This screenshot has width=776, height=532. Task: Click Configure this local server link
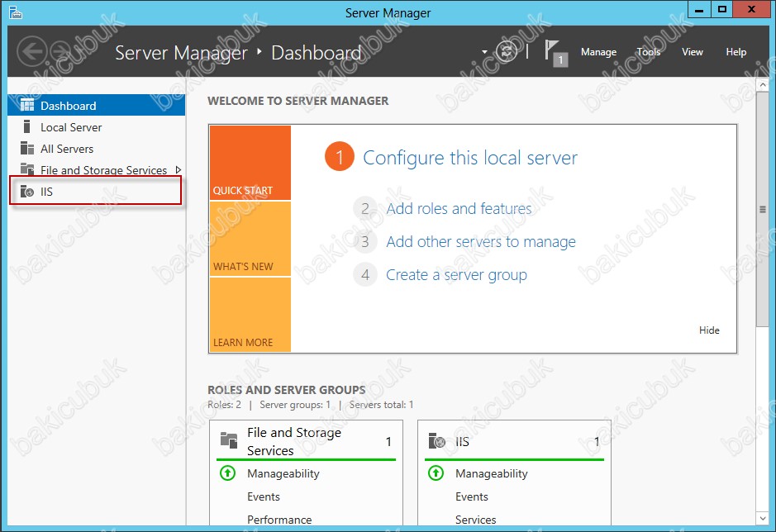pyautogui.click(x=470, y=158)
